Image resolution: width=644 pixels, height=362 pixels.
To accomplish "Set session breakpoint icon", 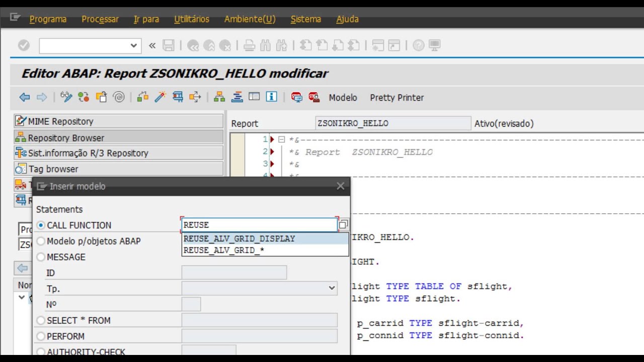I will coord(297,98).
